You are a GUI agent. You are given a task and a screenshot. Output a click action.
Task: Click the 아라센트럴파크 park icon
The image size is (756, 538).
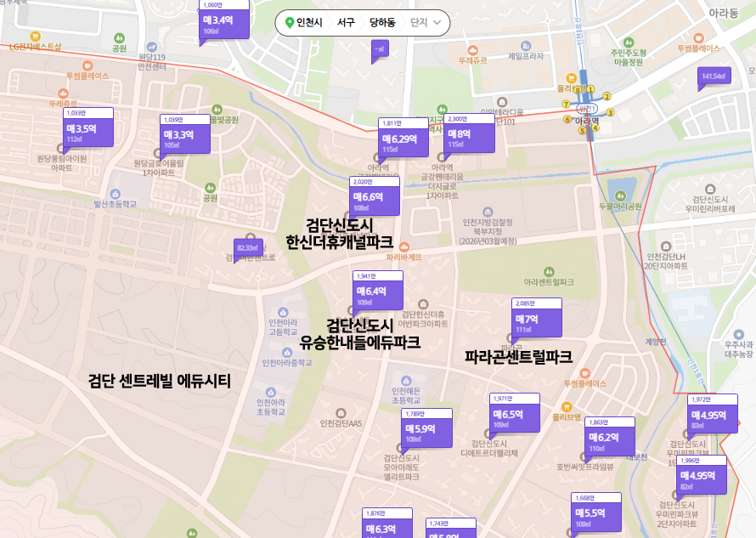pyautogui.click(x=549, y=272)
